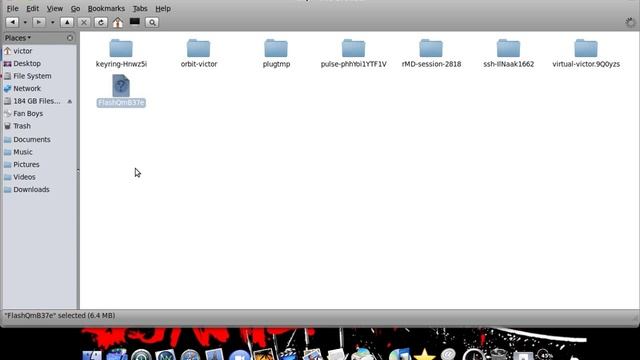Viewport: 640px width, 360px height.
Task: Open the Tabs menu
Action: pos(140,9)
